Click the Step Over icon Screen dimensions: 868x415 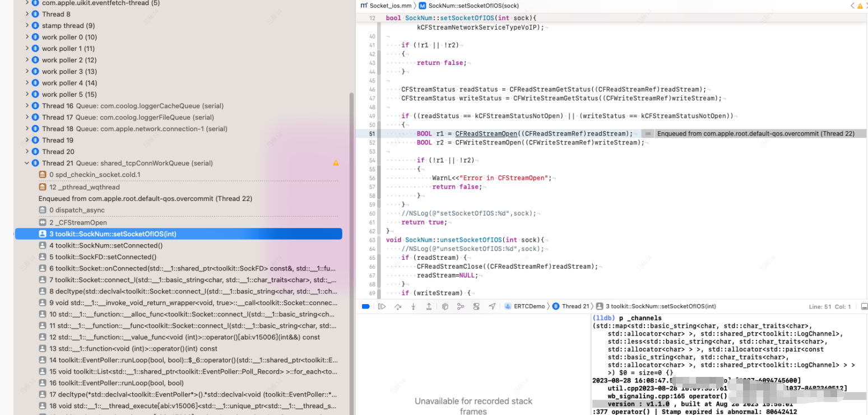click(x=398, y=306)
